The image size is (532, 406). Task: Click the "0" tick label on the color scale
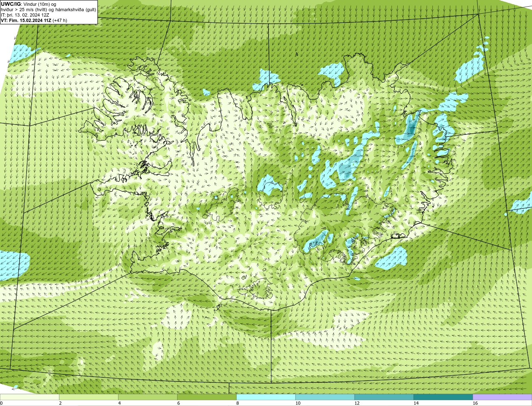point(1,403)
